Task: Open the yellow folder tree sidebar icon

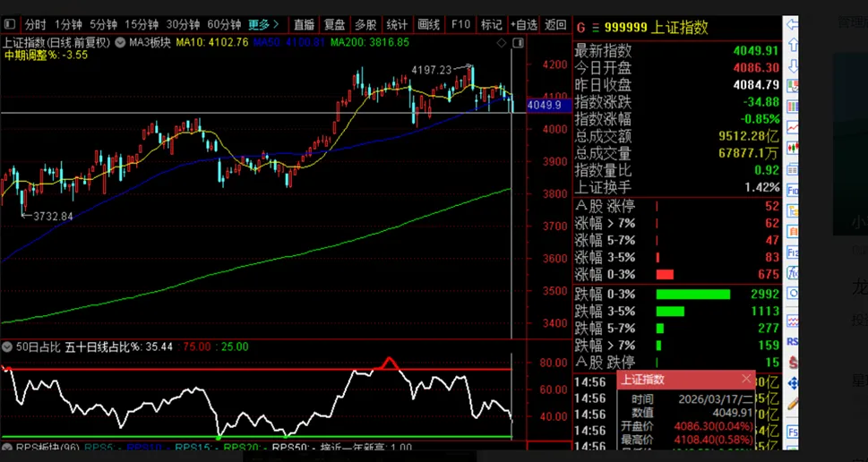Action: 793,210
